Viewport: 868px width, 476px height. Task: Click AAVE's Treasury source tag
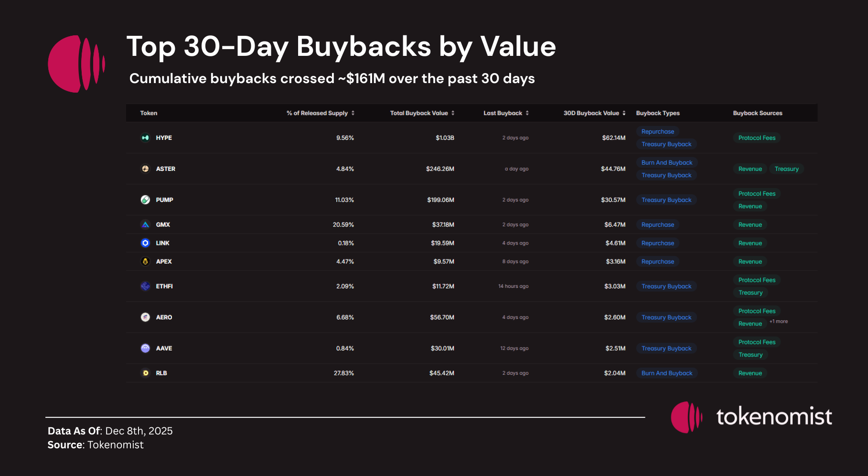pyautogui.click(x=750, y=355)
